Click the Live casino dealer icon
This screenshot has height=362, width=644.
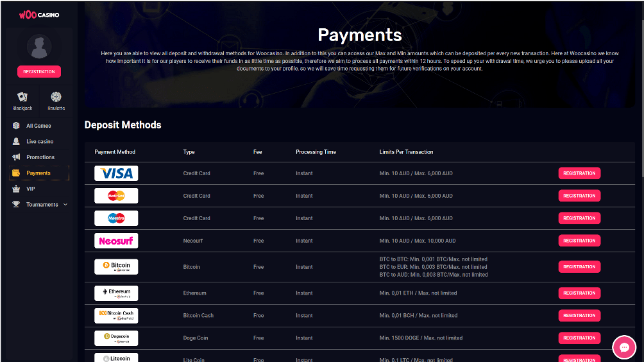tap(16, 141)
